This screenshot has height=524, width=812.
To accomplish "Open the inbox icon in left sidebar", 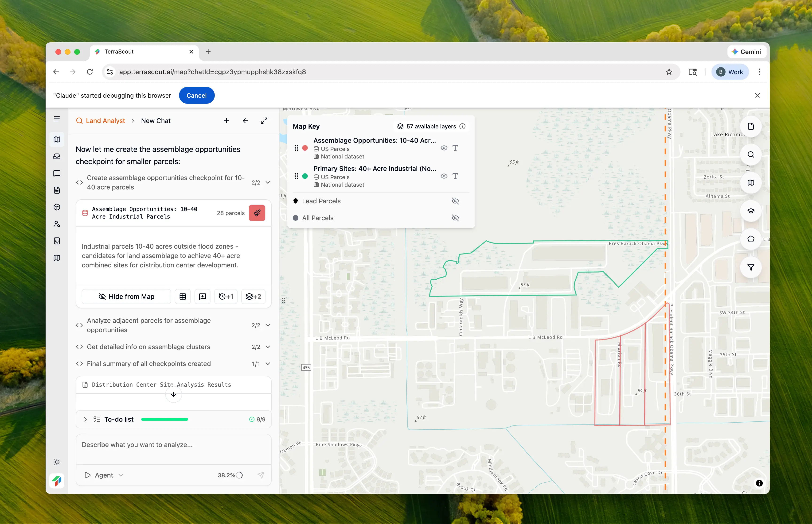I will tap(57, 157).
